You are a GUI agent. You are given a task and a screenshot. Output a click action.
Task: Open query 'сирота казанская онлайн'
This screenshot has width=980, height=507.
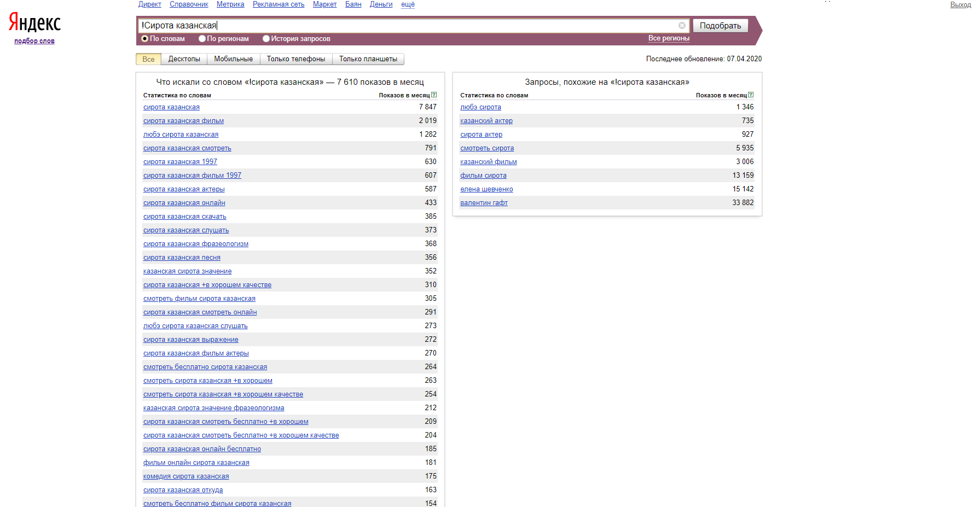point(184,203)
